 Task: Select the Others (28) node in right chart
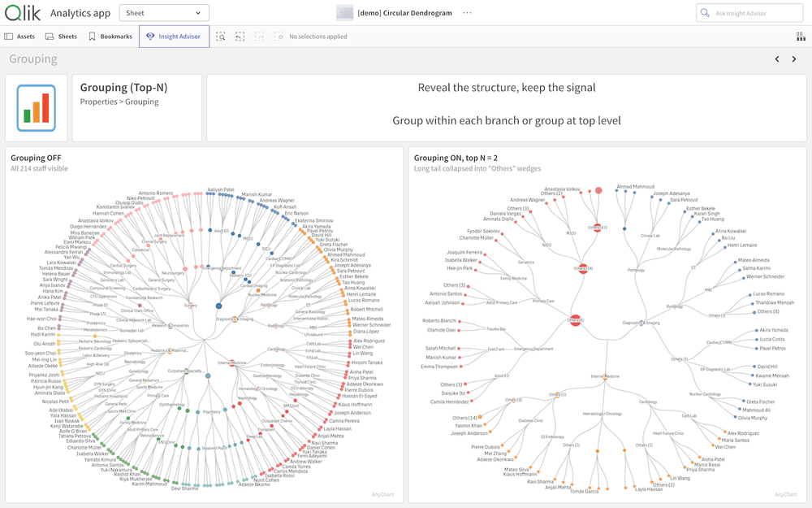click(x=583, y=268)
